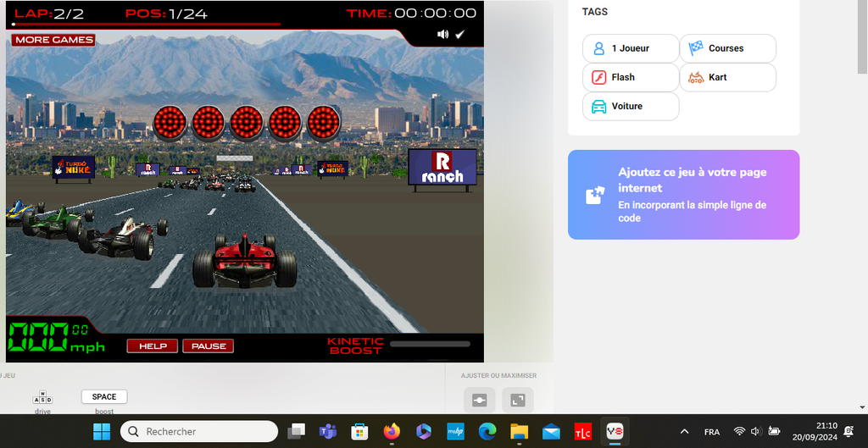Click the MORE GAMES button
This screenshot has width=868, height=448.
(53, 40)
